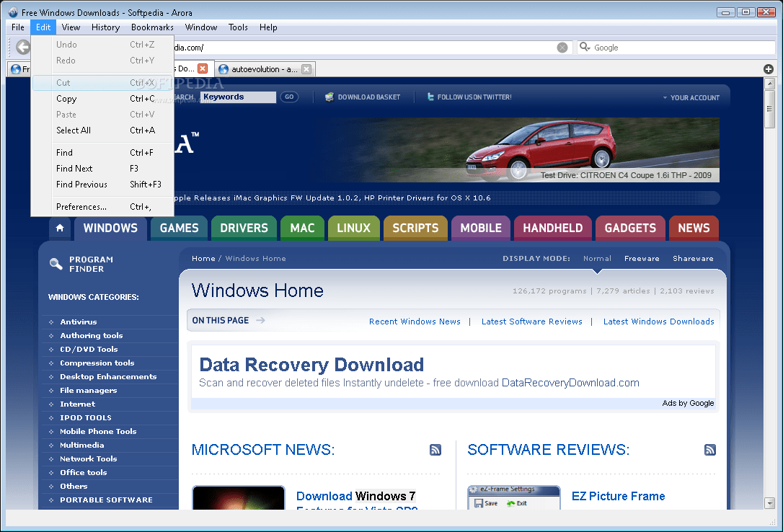Choose Find from the Edit menu
The height and width of the screenshot is (532, 783).
point(103,153)
